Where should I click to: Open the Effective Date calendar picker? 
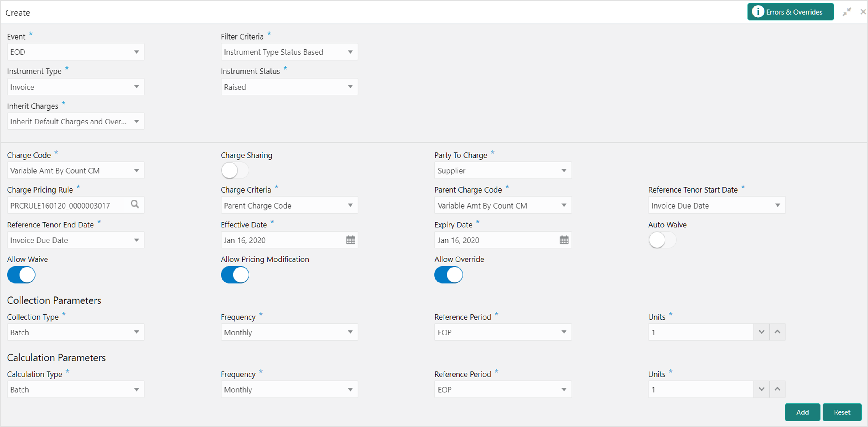point(350,240)
